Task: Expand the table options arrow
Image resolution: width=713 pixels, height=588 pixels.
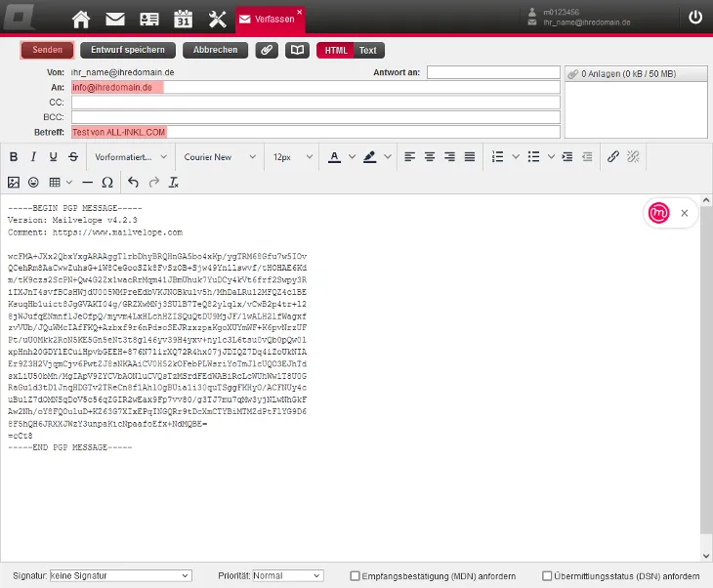Action: click(69, 183)
